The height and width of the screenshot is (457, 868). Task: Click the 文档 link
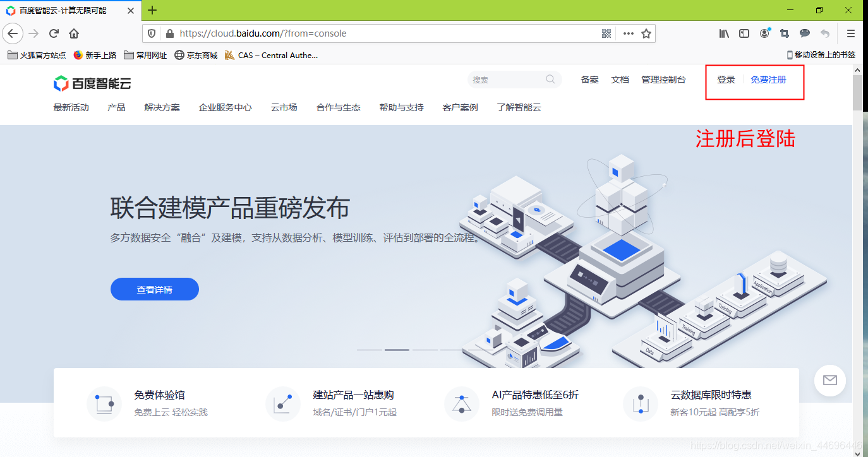click(x=620, y=80)
